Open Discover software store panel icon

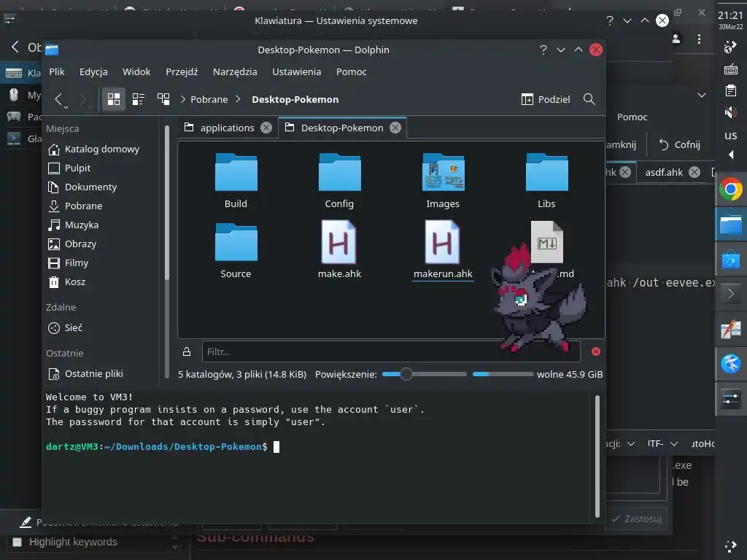[731, 260]
